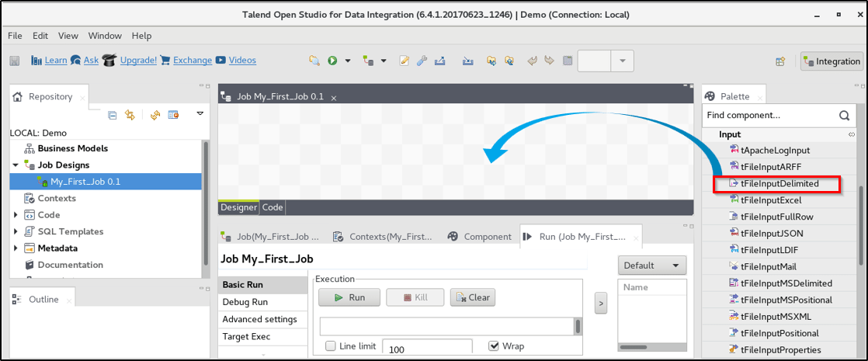Expand the SQL Templates tree node
868x361 pixels.
(16, 231)
